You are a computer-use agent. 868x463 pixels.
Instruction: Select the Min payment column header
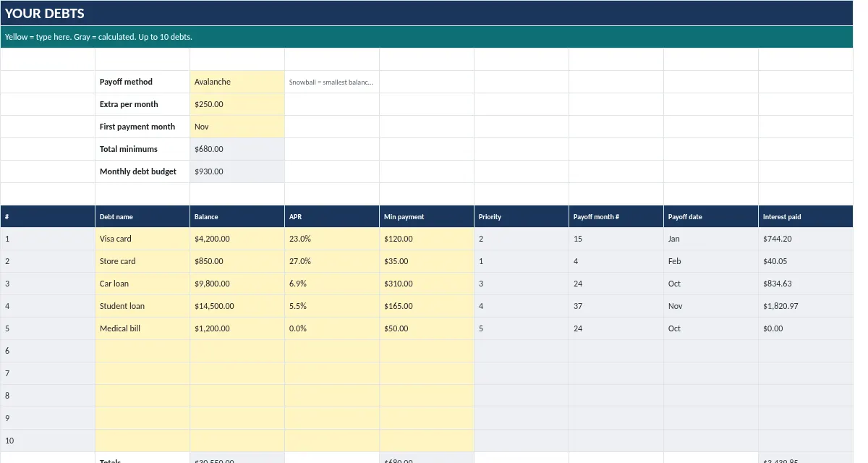pyautogui.click(x=427, y=216)
